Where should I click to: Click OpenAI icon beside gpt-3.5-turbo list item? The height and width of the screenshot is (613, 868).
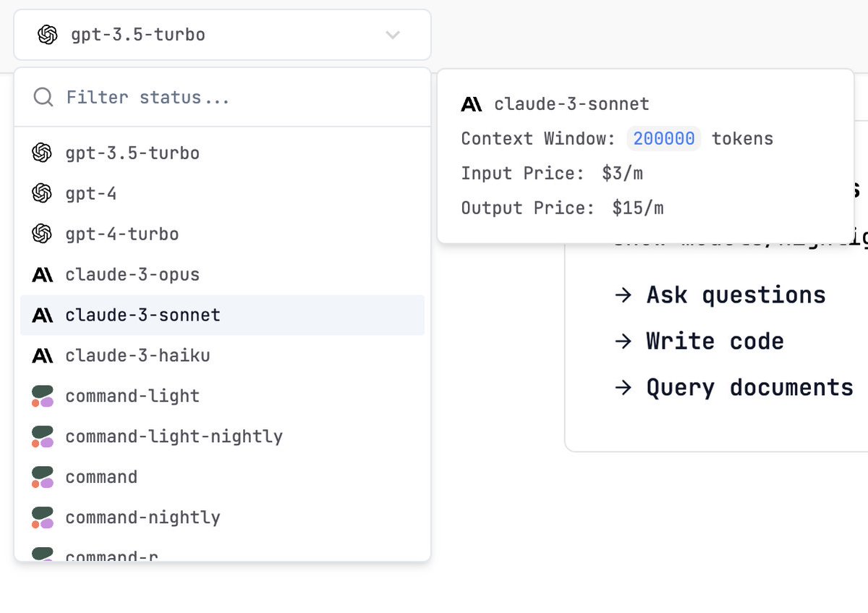42,153
